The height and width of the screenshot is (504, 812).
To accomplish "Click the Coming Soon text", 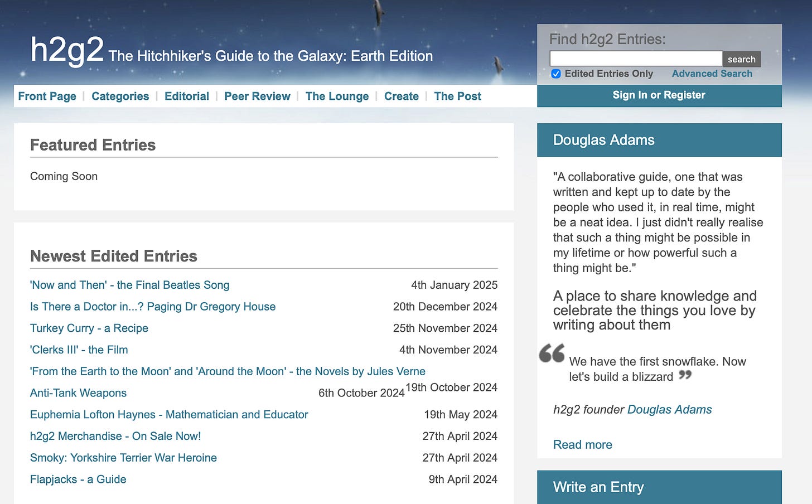I will tap(64, 176).
